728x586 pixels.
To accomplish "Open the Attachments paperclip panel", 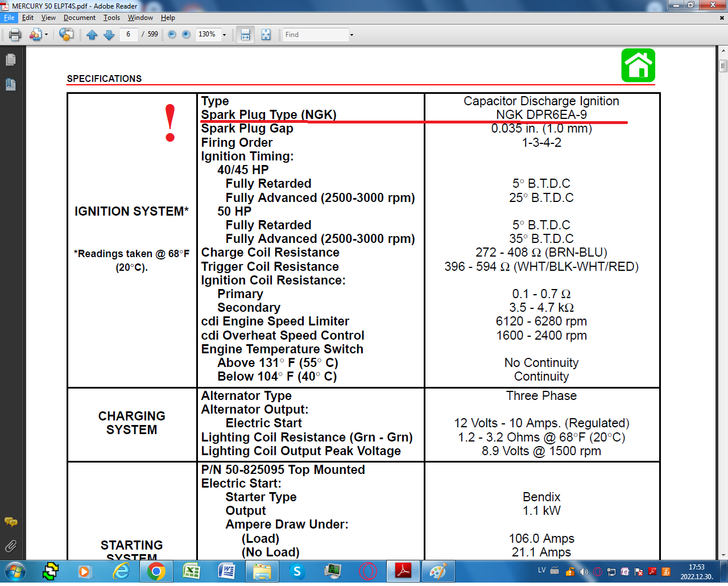I will pyautogui.click(x=10, y=546).
